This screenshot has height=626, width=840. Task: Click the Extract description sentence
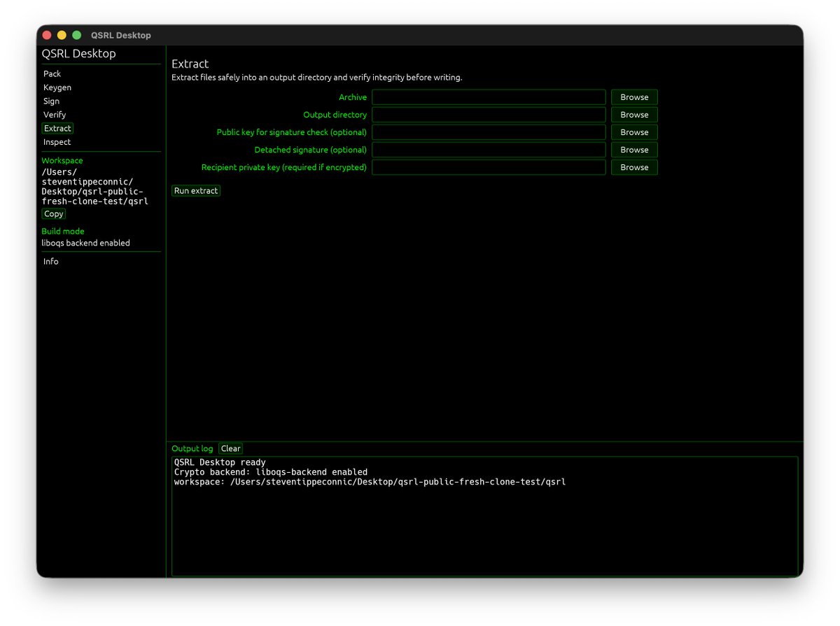click(317, 78)
